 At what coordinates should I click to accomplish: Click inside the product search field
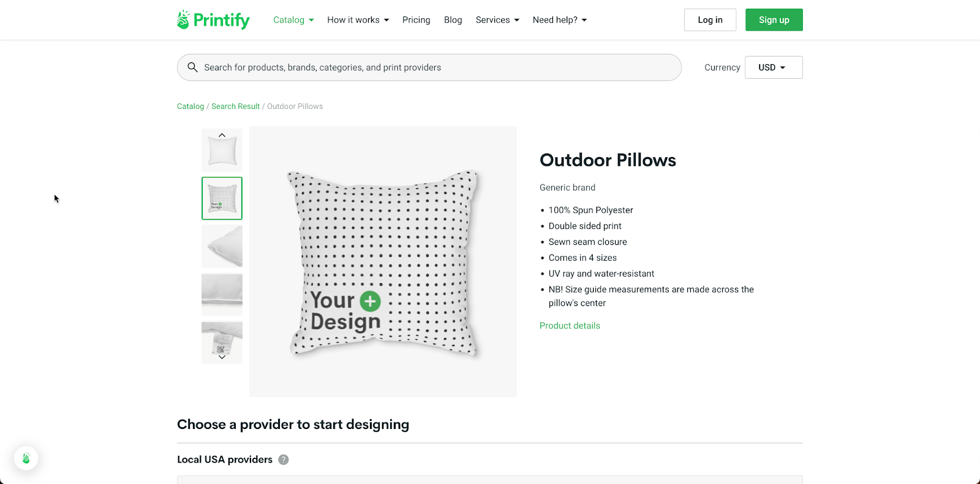(x=429, y=67)
